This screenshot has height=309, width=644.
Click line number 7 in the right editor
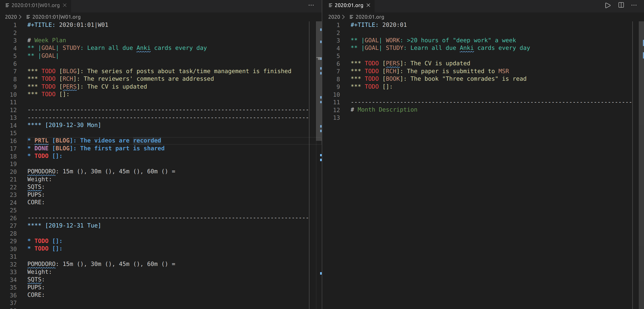click(338, 71)
